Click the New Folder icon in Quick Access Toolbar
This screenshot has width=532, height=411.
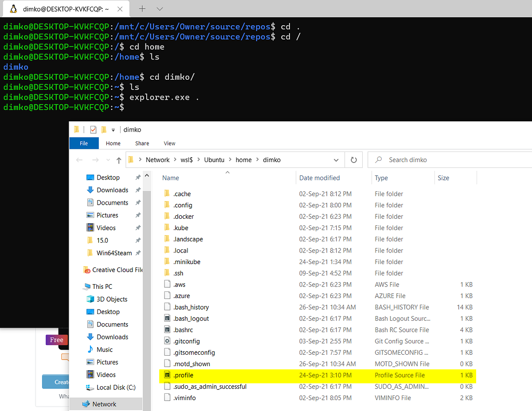[x=103, y=129]
